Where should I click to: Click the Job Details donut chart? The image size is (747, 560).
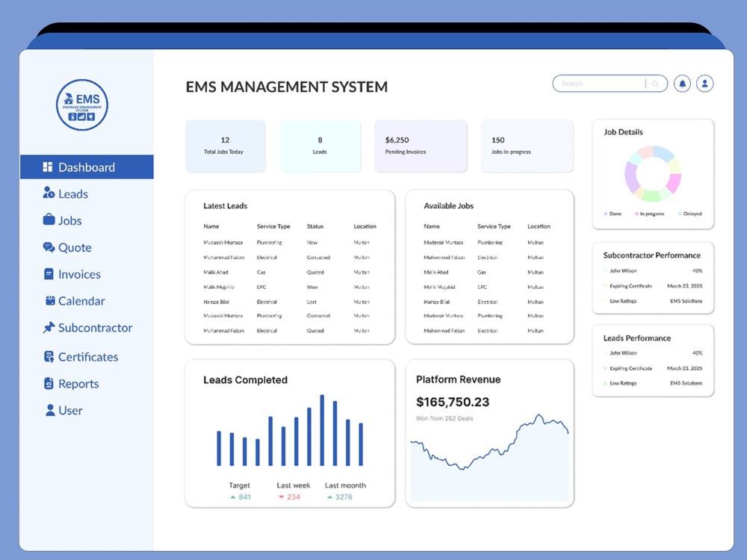click(x=653, y=174)
